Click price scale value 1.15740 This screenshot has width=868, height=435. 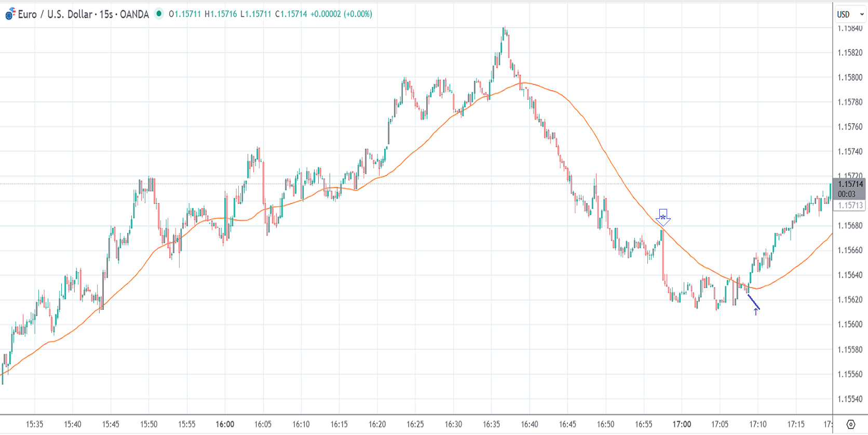[850, 152]
